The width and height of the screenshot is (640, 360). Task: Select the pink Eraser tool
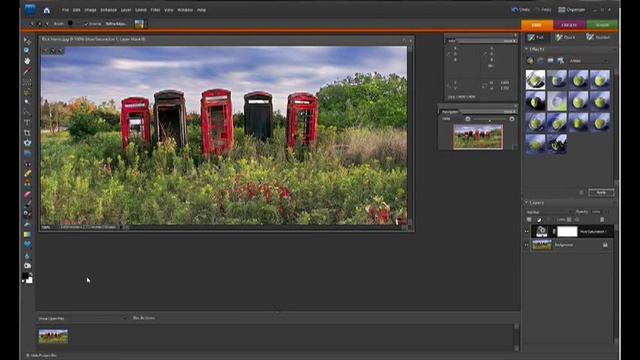coord(27,194)
